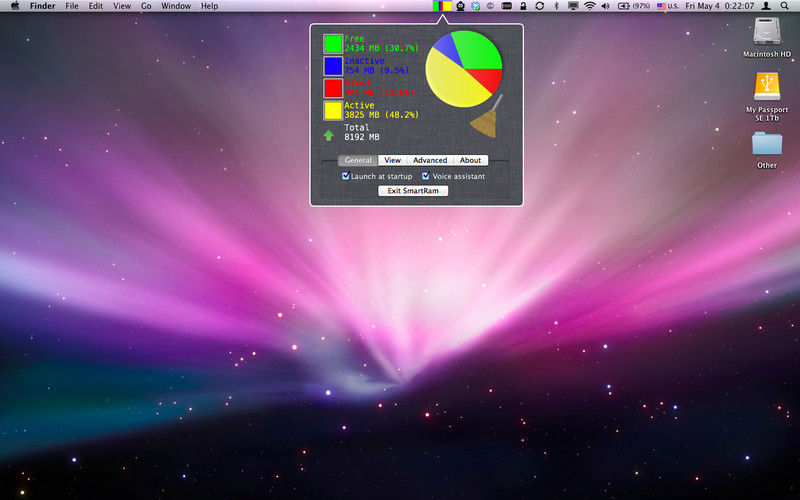Click the volume speaker icon

(606, 6)
